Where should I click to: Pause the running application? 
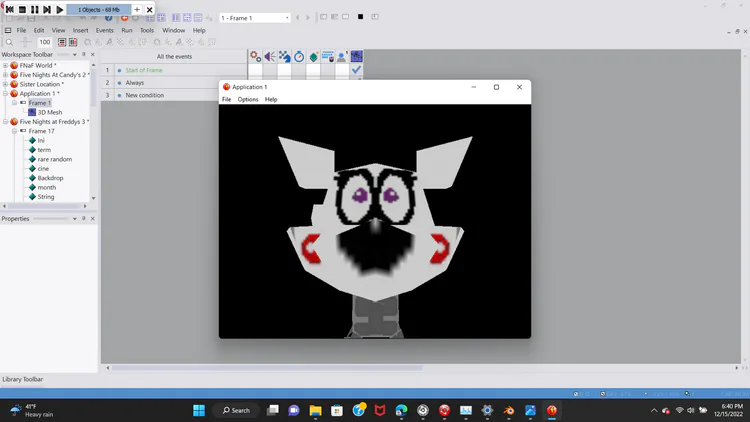click(34, 10)
